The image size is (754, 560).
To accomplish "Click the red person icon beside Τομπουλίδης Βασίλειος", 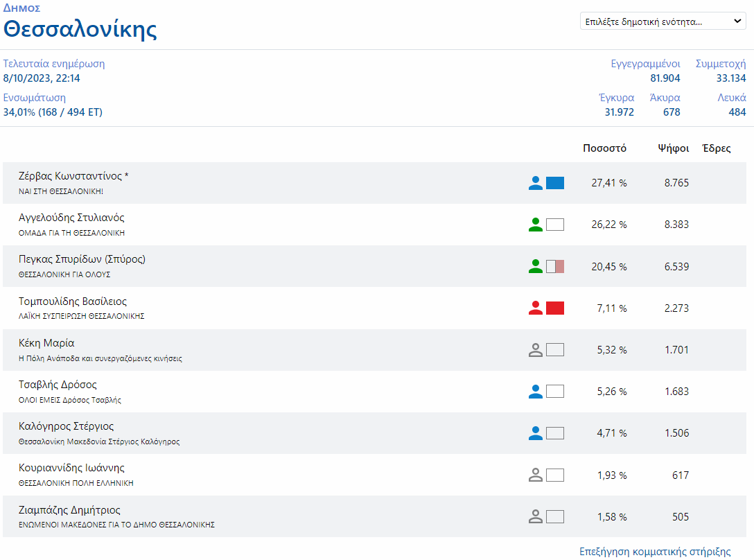I will point(535,308).
